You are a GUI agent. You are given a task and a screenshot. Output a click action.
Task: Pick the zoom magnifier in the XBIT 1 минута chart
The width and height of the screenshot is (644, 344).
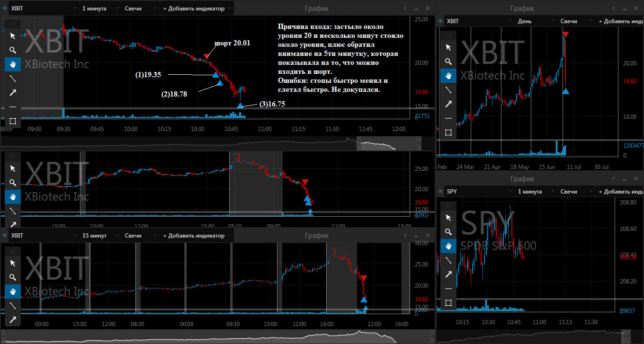click(x=13, y=50)
